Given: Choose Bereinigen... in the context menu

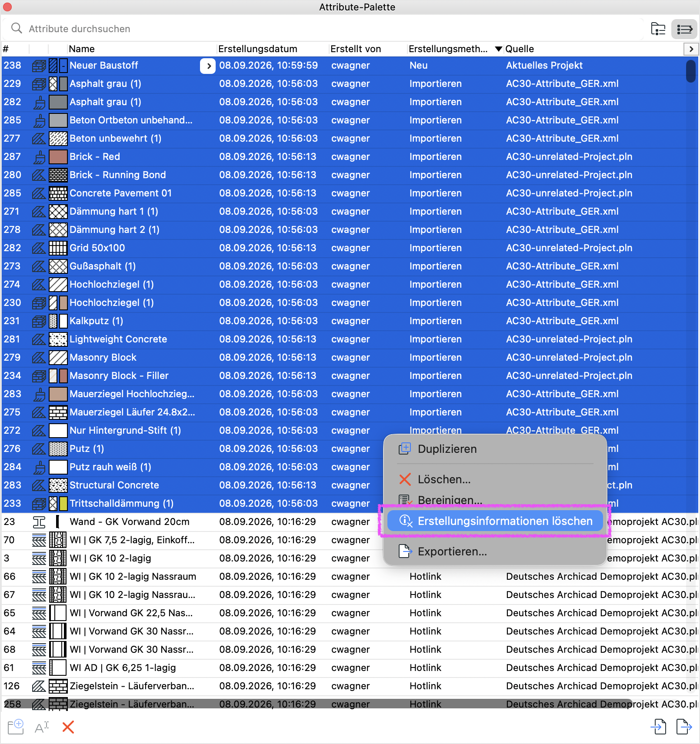Looking at the screenshot, I should pos(495,500).
